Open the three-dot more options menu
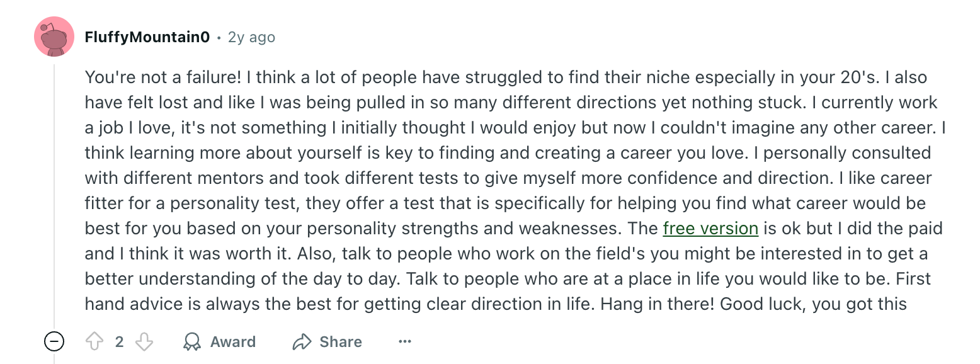Image resolution: width=980 pixels, height=364 pixels. [x=405, y=342]
